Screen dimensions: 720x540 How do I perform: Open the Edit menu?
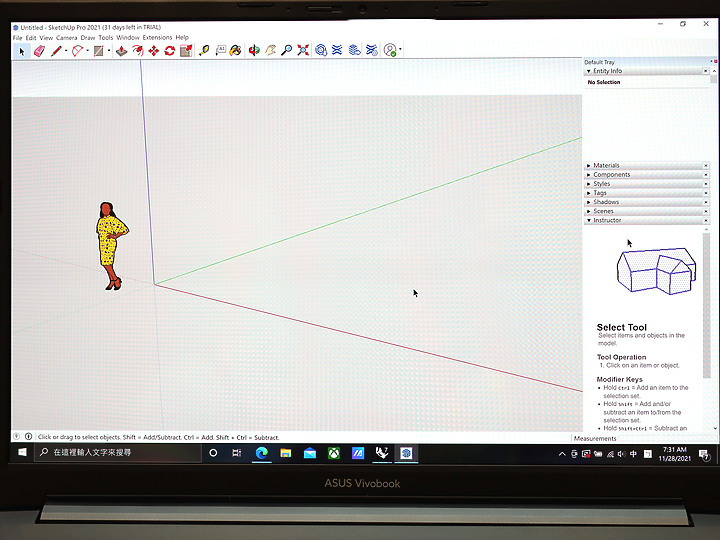pyautogui.click(x=31, y=38)
